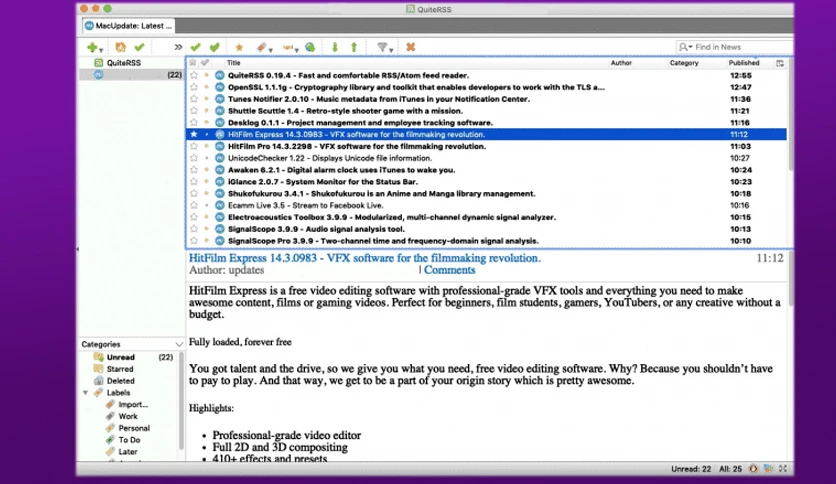Select the To Do label
Image resolution: width=836 pixels, height=484 pixels.
point(129,440)
